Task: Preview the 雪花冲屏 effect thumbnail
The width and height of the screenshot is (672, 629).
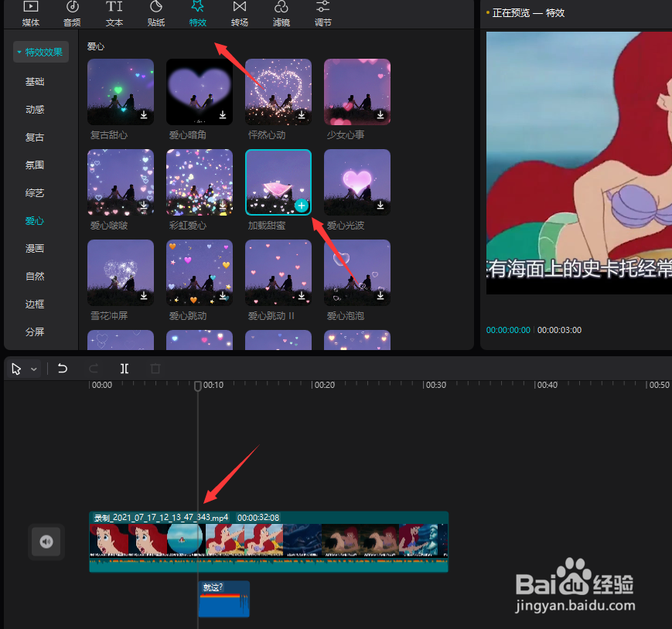Action: tap(121, 273)
